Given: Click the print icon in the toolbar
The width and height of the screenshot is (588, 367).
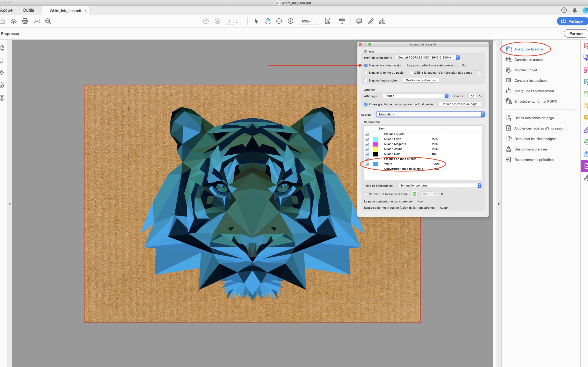Looking at the screenshot, I should coord(25,21).
